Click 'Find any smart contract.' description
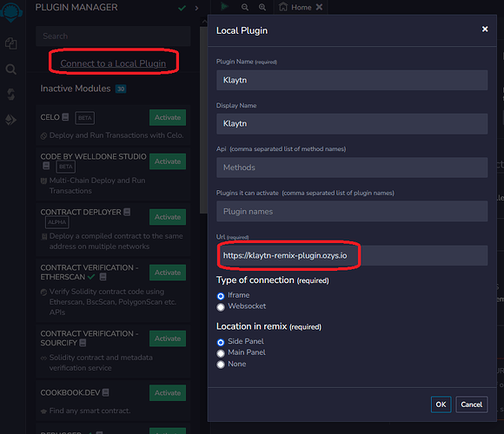 pyautogui.click(x=90, y=411)
